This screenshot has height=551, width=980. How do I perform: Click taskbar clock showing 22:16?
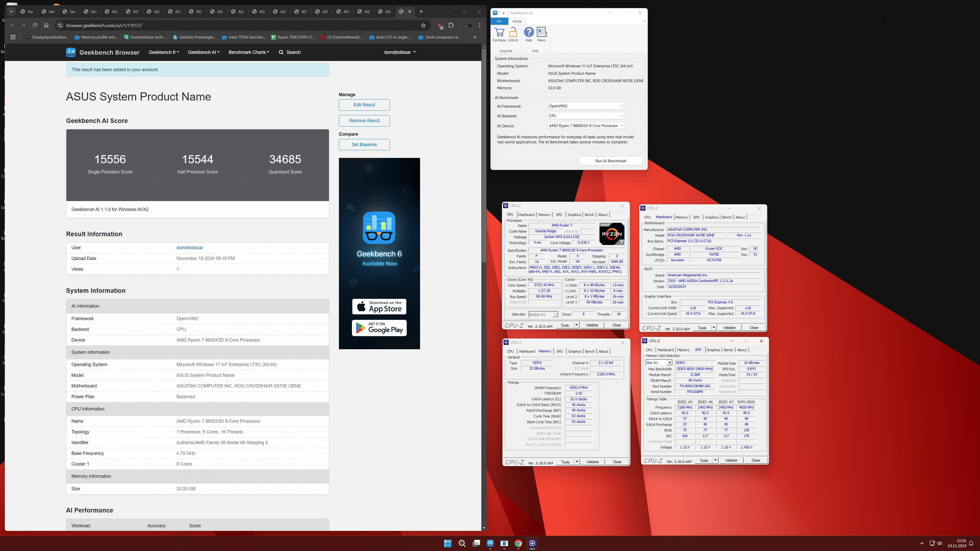(957, 543)
